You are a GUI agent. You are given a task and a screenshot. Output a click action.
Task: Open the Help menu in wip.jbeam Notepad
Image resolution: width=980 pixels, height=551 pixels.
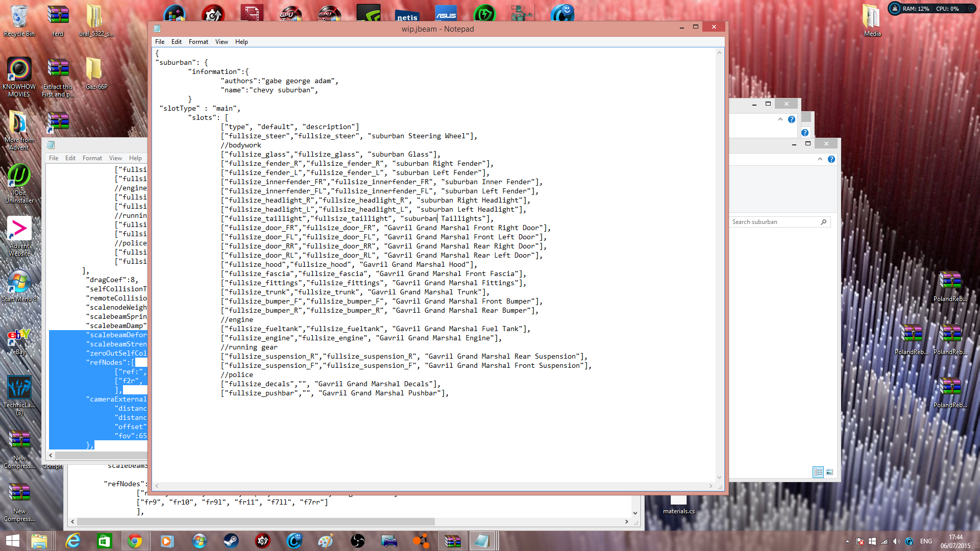(241, 42)
